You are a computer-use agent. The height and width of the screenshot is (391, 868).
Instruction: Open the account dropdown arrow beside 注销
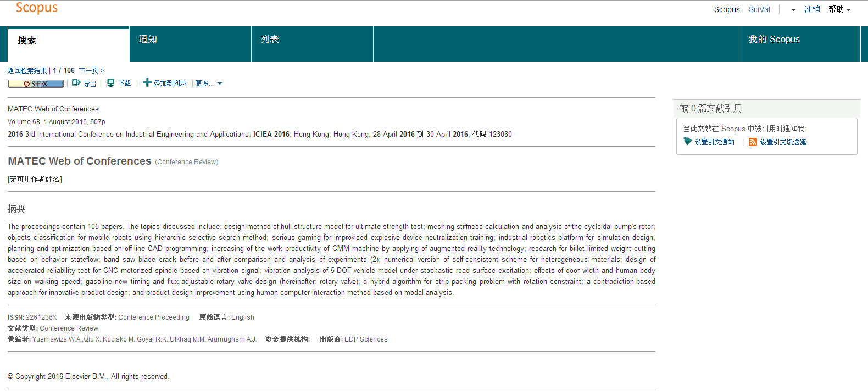(793, 10)
